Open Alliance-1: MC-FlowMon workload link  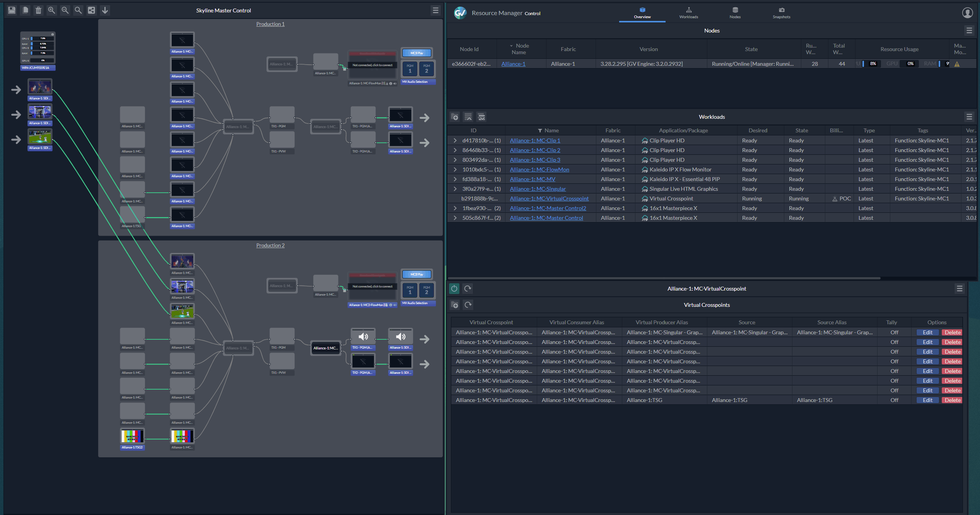(x=540, y=169)
